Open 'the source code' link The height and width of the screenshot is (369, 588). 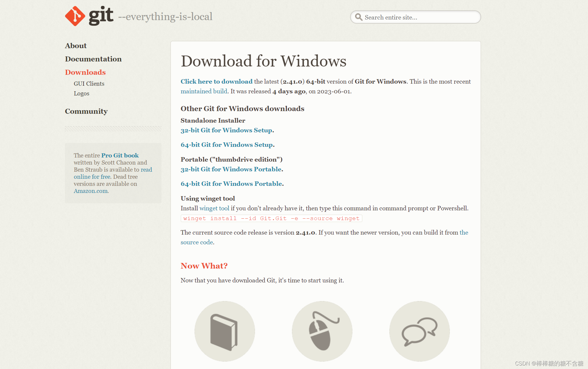click(x=197, y=242)
